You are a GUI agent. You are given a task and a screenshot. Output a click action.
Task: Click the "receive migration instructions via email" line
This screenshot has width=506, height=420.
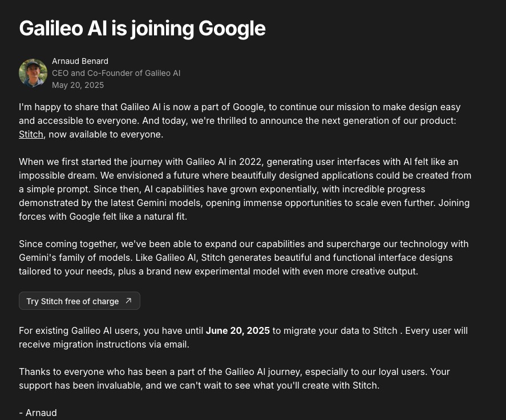(104, 345)
